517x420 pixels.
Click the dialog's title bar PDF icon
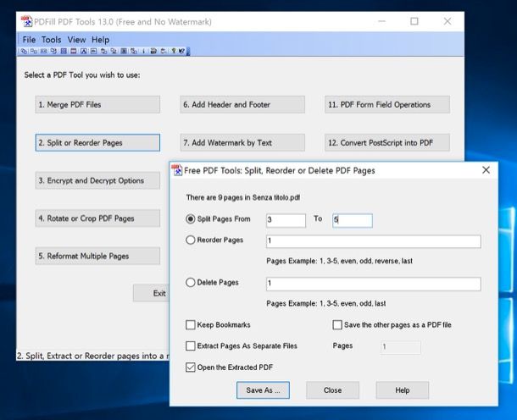click(177, 170)
